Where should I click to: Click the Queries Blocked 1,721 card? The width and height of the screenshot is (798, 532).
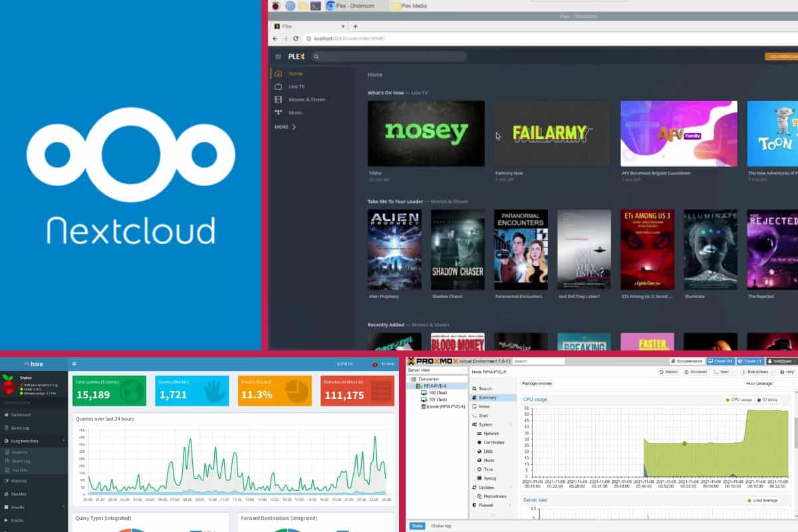[x=192, y=390]
